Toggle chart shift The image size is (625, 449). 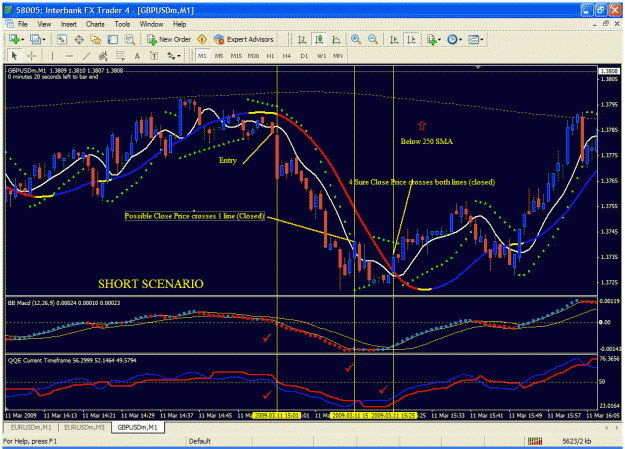pyautogui.click(x=411, y=39)
